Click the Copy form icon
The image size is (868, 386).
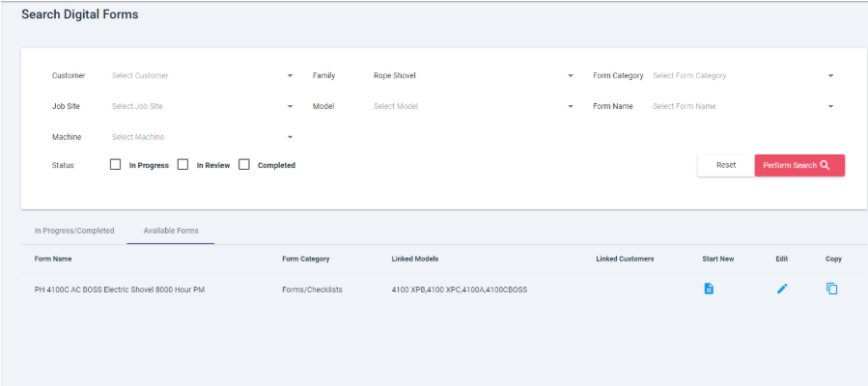coord(832,289)
